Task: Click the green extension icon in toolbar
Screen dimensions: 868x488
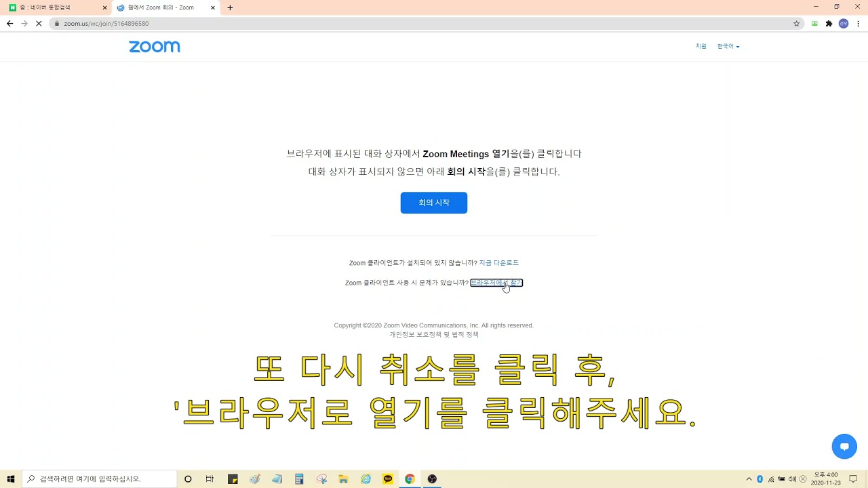Action: (x=814, y=23)
